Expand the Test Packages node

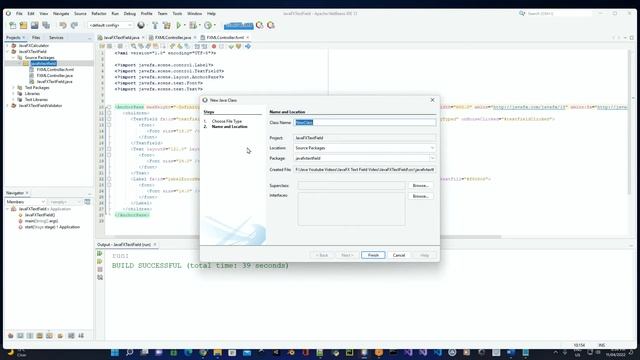[x=13, y=88]
